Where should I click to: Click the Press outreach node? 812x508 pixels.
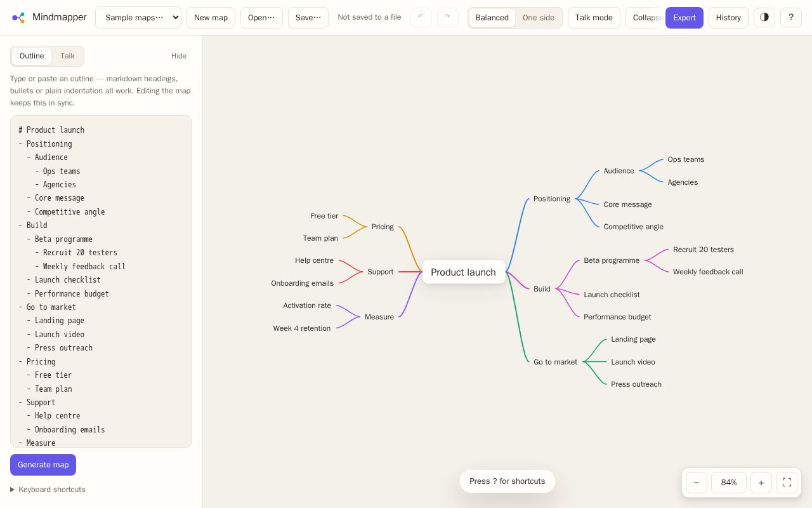[636, 384]
